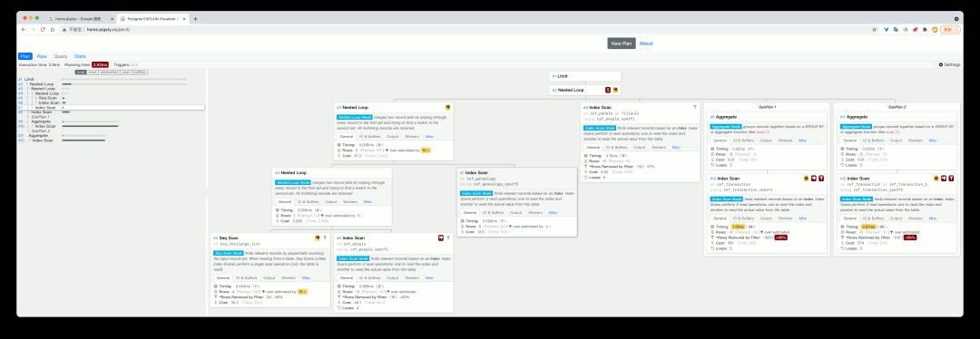This screenshot has height=339, width=980.
Task: Click filter icon on #6 Index Scan card
Action: point(448,237)
